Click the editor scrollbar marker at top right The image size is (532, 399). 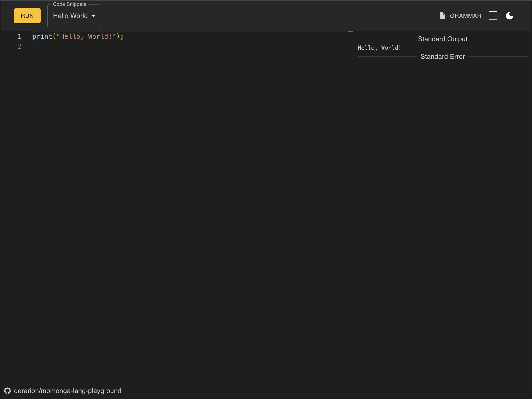tap(350, 32)
